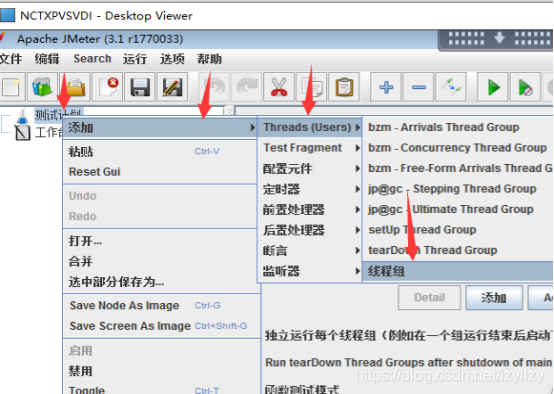Click the Close test plan icon

(x=108, y=87)
